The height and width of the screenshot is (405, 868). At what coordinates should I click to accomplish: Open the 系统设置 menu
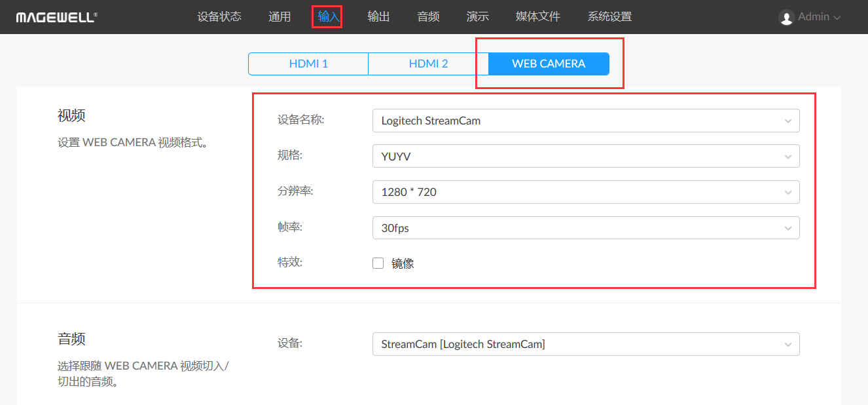click(609, 17)
